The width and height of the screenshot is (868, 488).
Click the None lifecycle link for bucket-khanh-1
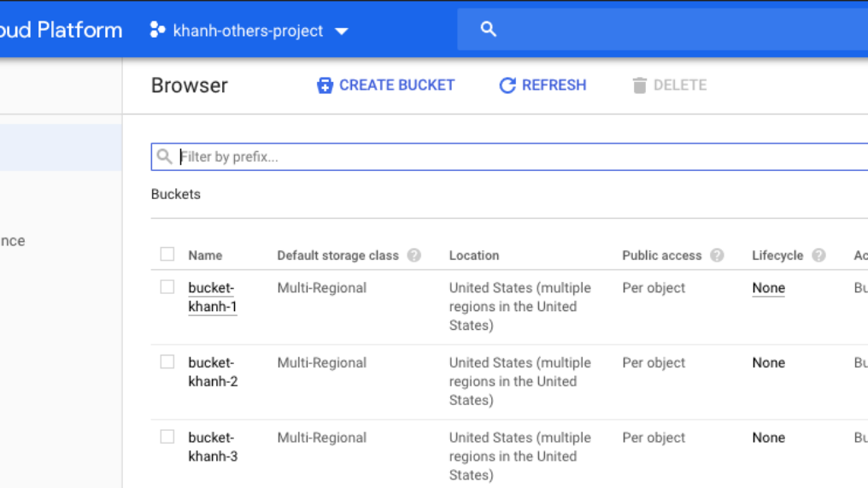click(x=768, y=288)
